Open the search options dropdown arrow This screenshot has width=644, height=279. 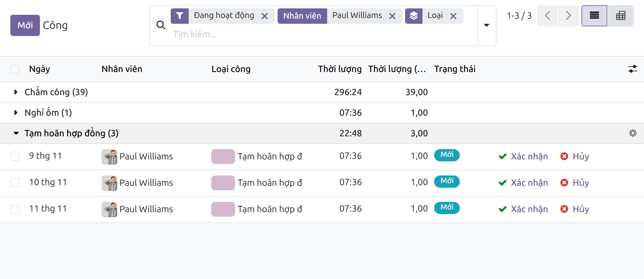pos(487,25)
